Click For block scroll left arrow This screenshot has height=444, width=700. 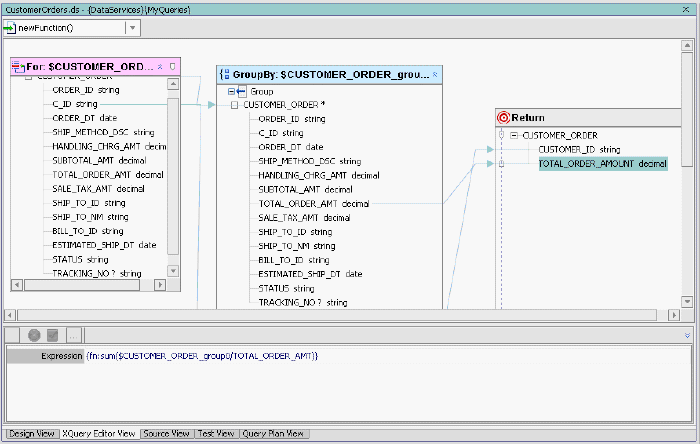(x=17, y=285)
